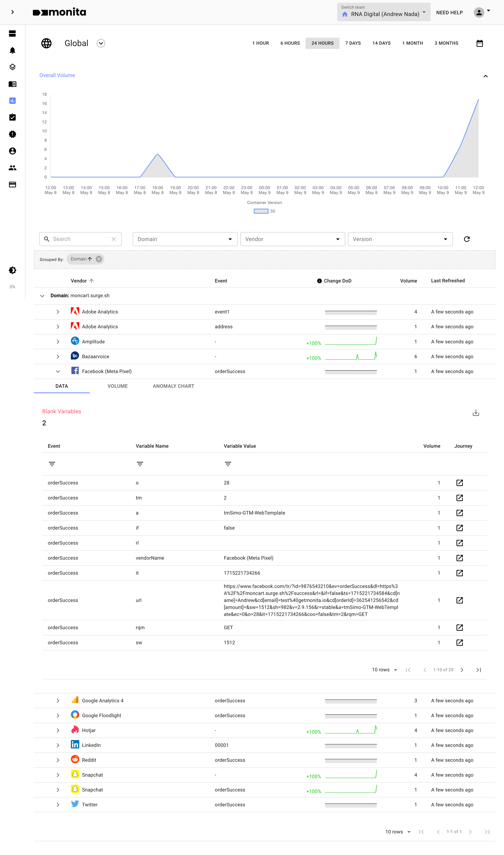The width and height of the screenshot is (504, 855).
Task: Expand the Google Analytics 4 row
Action: click(58, 700)
